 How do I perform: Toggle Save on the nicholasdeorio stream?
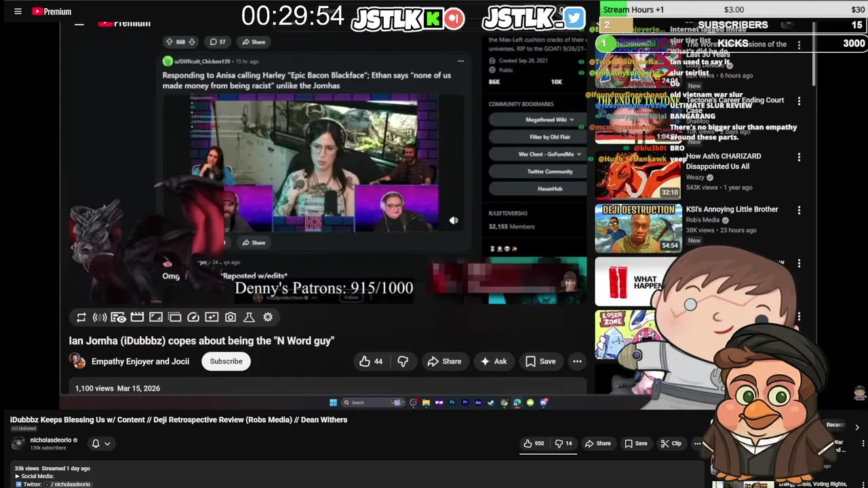point(635,443)
